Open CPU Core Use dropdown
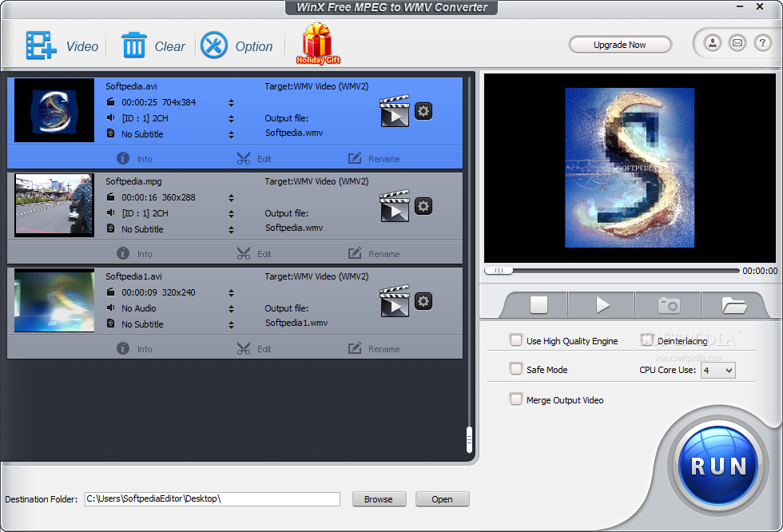Image resolution: width=783 pixels, height=532 pixels. [718, 371]
